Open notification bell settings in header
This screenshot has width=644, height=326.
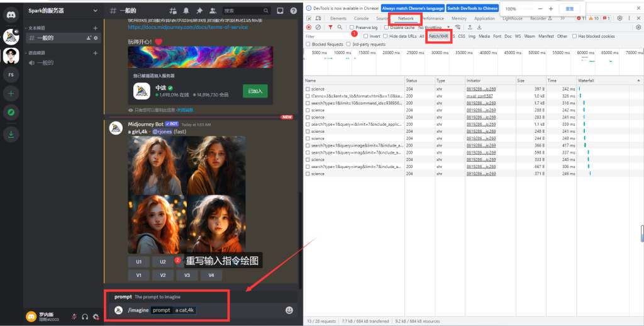click(186, 11)
